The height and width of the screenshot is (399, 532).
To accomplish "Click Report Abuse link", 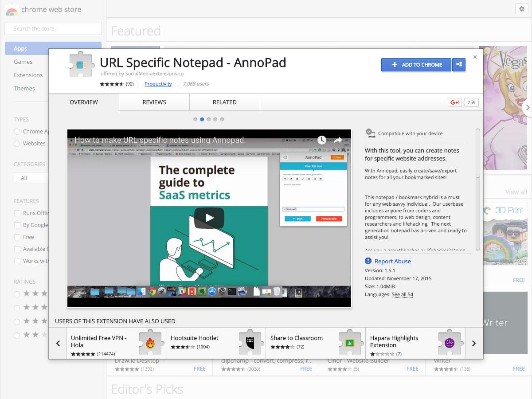I will tap(393, 261).
